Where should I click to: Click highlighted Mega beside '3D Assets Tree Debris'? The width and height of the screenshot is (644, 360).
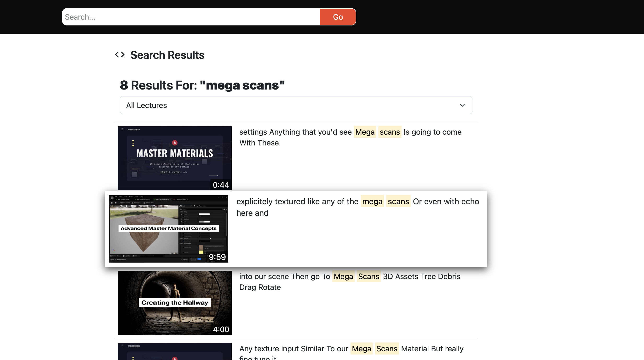coord(343,276)
